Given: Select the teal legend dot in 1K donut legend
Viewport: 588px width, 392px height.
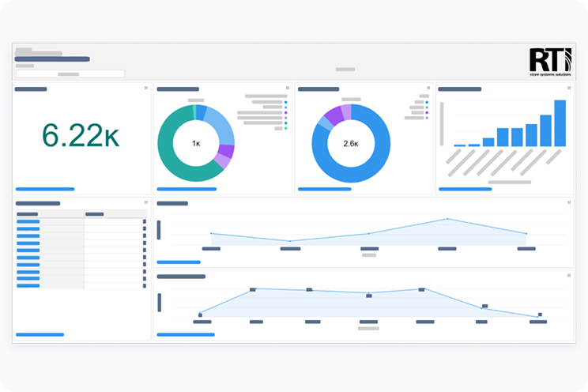Looking at the screenshot, I should tap(286, 123).
